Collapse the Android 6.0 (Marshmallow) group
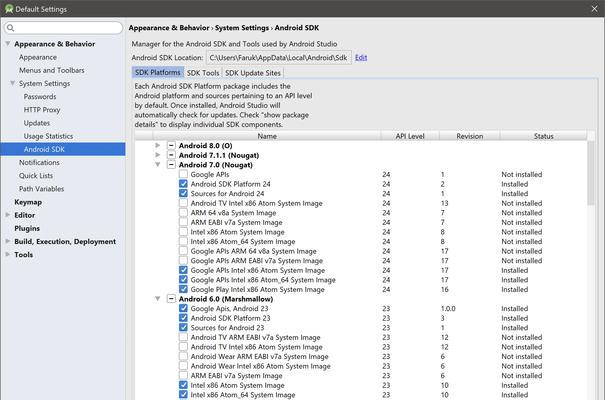This screenshot has width=605, height=400. pos(158,299)
